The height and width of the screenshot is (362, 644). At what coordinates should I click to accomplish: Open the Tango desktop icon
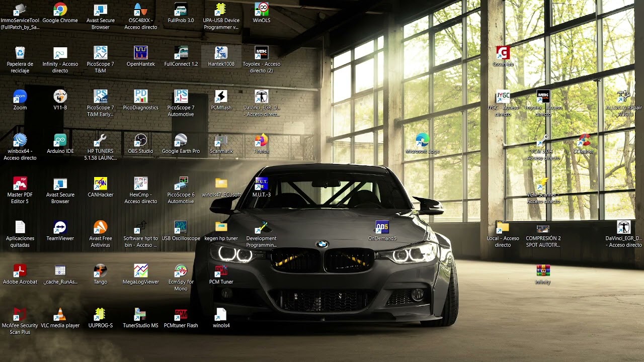[x=101, y=270]
